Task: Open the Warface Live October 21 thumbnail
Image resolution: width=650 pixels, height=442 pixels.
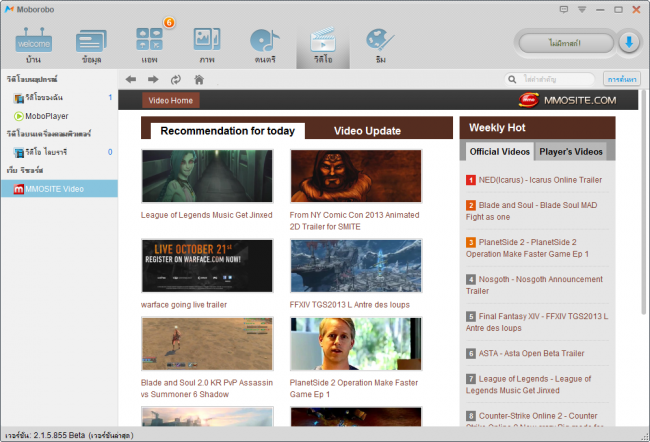Action: coord(207,266)
